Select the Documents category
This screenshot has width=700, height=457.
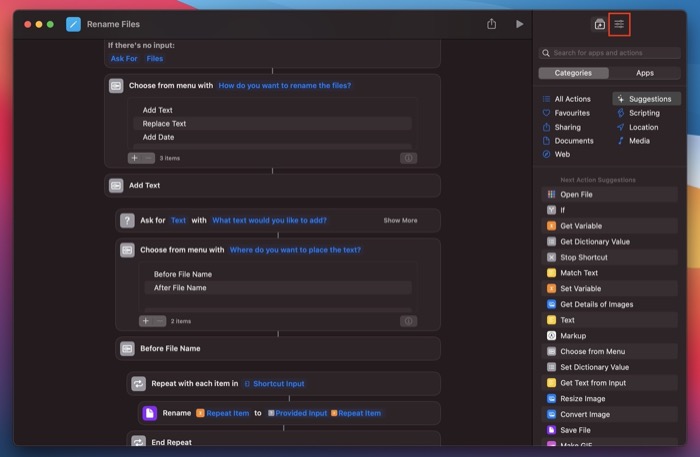(x=568, y=141)
